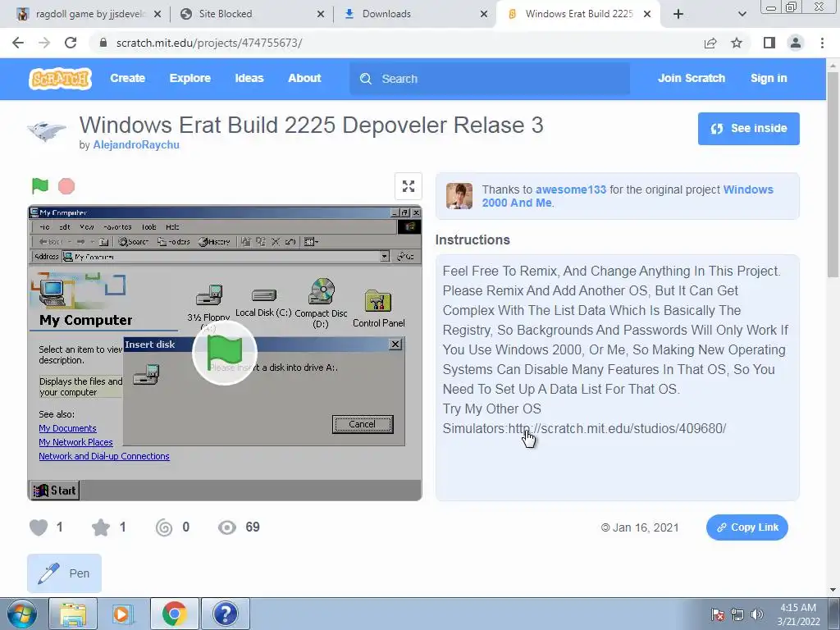Click the Cancel button in Insert disk dialog
The width and height of the screenshot is (840, 630).
pos(363,424)
